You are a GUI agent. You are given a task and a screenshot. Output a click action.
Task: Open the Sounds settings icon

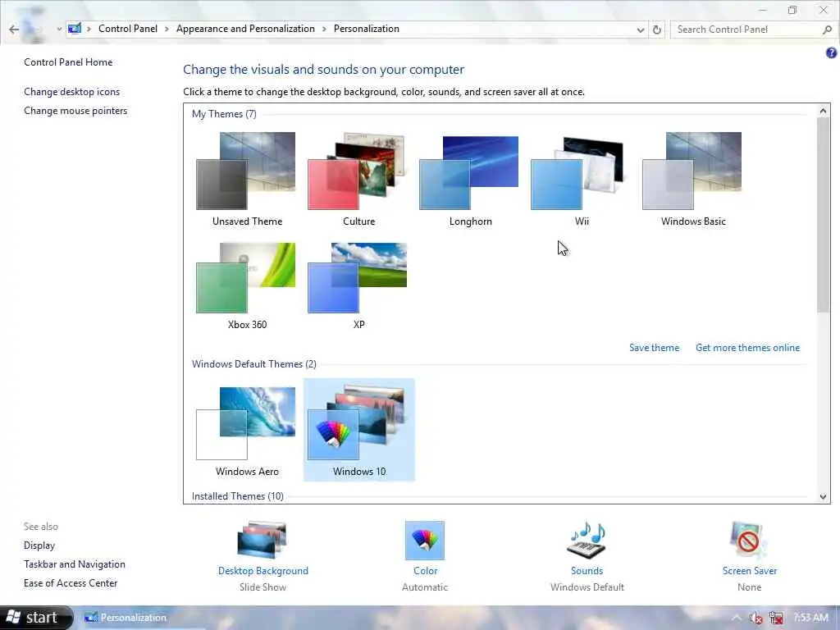click(x=587, y=540)
